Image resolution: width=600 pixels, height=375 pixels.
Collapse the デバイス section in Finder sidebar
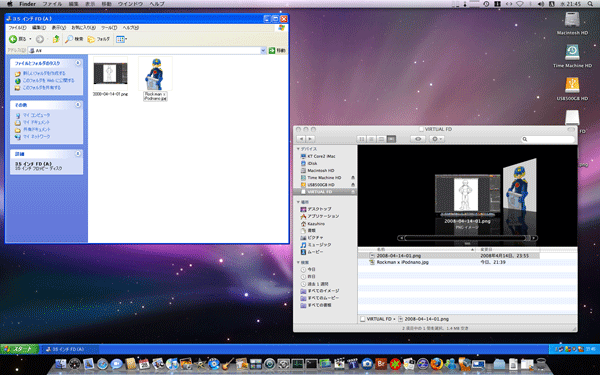(298, 149)
